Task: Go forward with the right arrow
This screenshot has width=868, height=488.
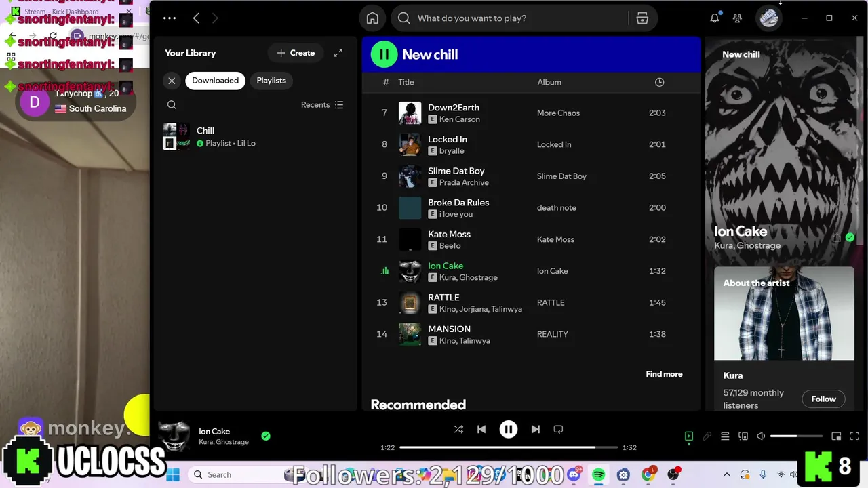Action: coord(215,18)
